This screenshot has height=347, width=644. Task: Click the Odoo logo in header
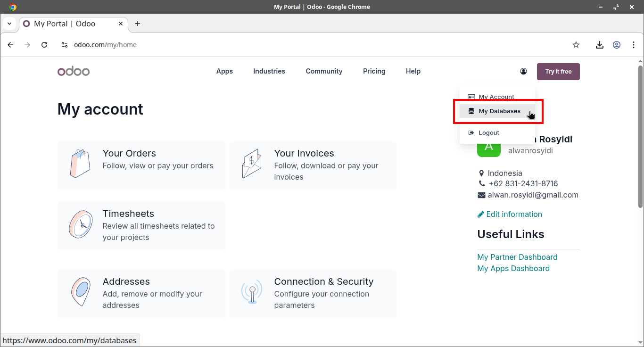(74, 71)
